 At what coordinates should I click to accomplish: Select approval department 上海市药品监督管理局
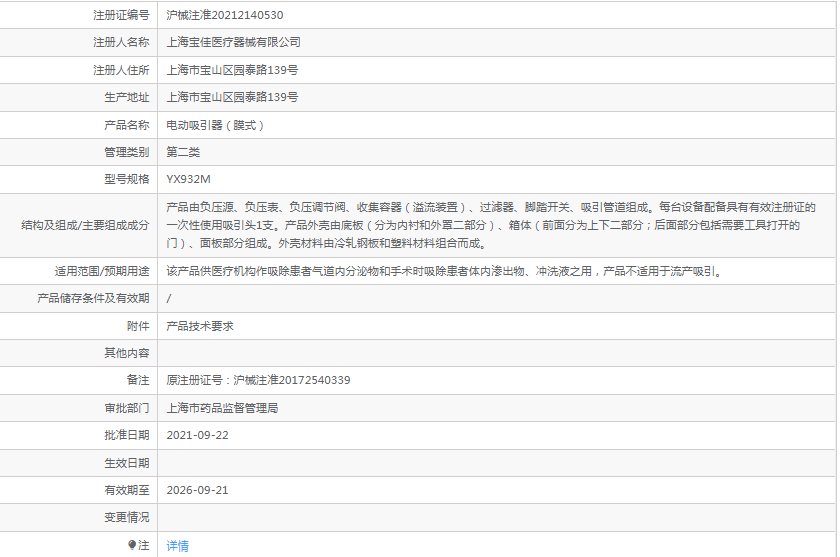221,408
